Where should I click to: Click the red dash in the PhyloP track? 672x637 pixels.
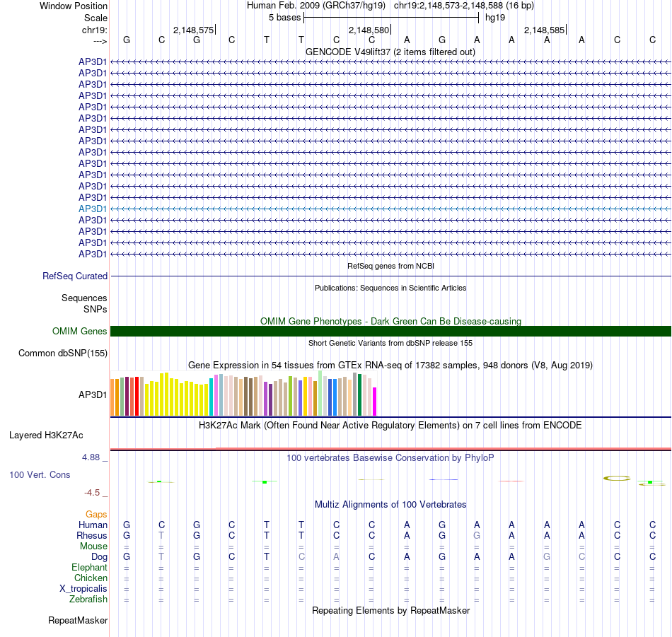click(511, 481)
